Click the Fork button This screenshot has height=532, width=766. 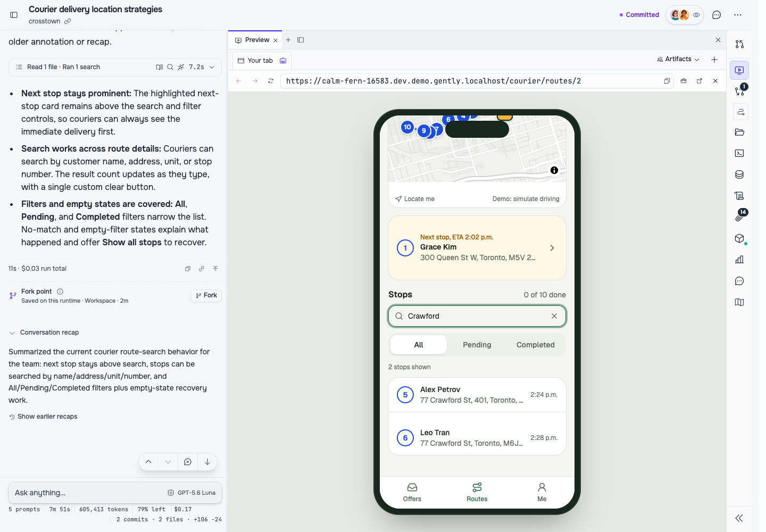206,295
